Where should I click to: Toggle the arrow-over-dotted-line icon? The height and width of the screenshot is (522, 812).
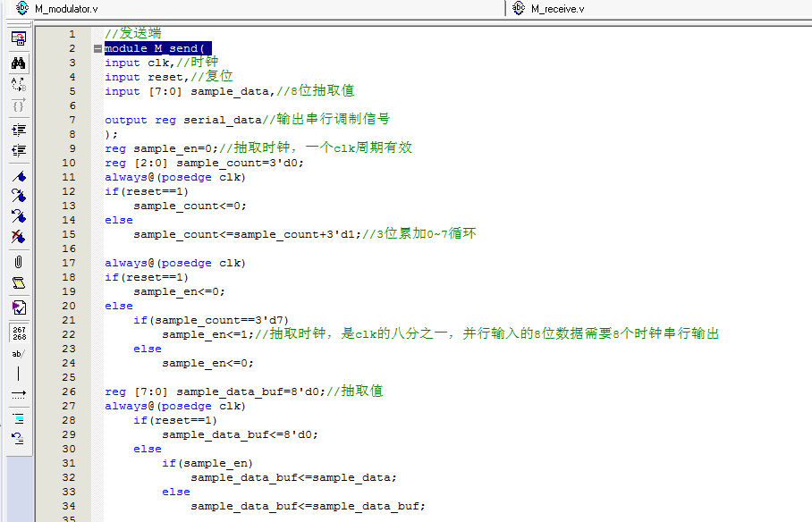pos(19,394)
